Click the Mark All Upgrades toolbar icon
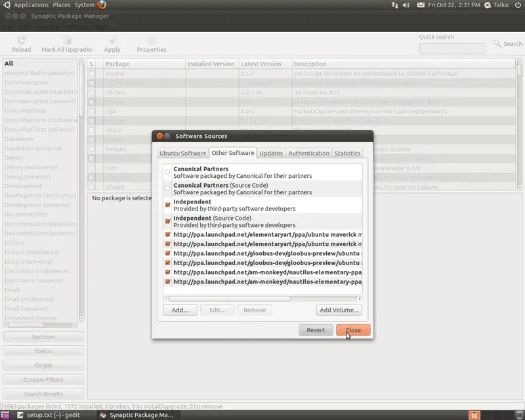The width and height of the screenshot is (525, 420). (67, 41)
